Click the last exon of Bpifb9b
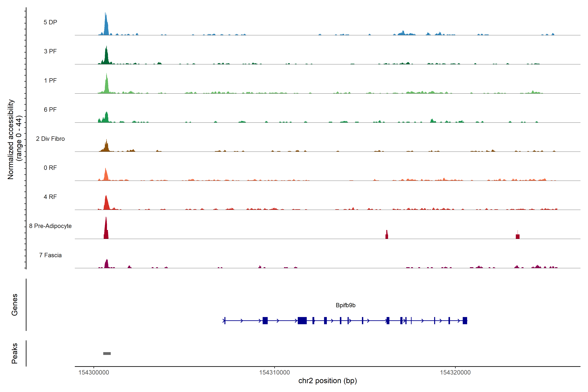588x392 pixels. (465, 320)
